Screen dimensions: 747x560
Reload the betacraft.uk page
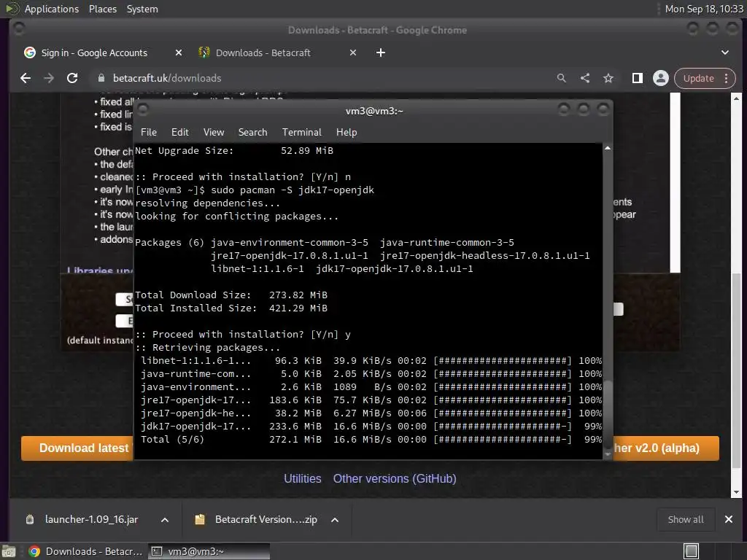(72, 78)
